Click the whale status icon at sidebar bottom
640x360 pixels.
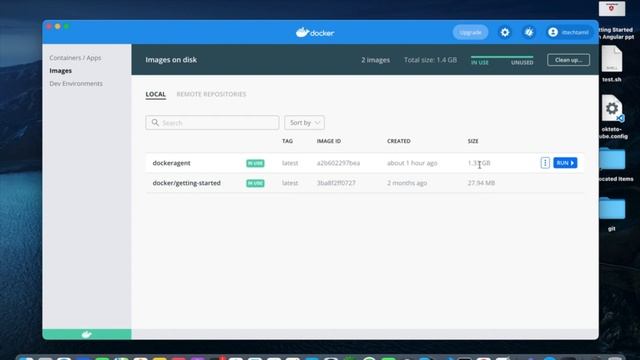[87, 334]
